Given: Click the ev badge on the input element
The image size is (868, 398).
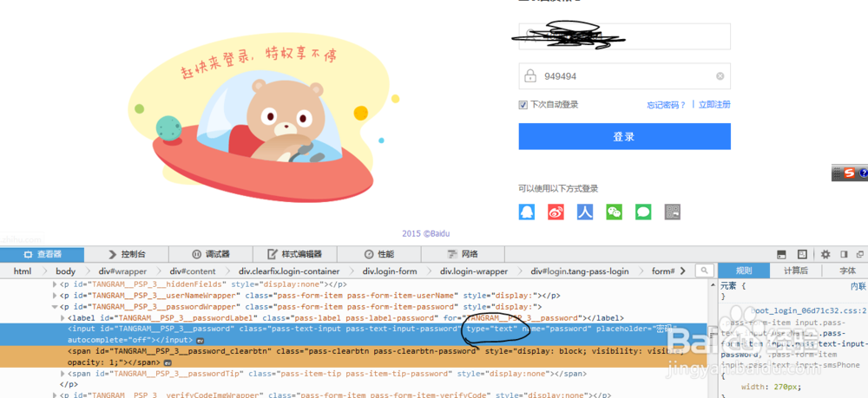Looking at the screenshot, I should point(201,341).
